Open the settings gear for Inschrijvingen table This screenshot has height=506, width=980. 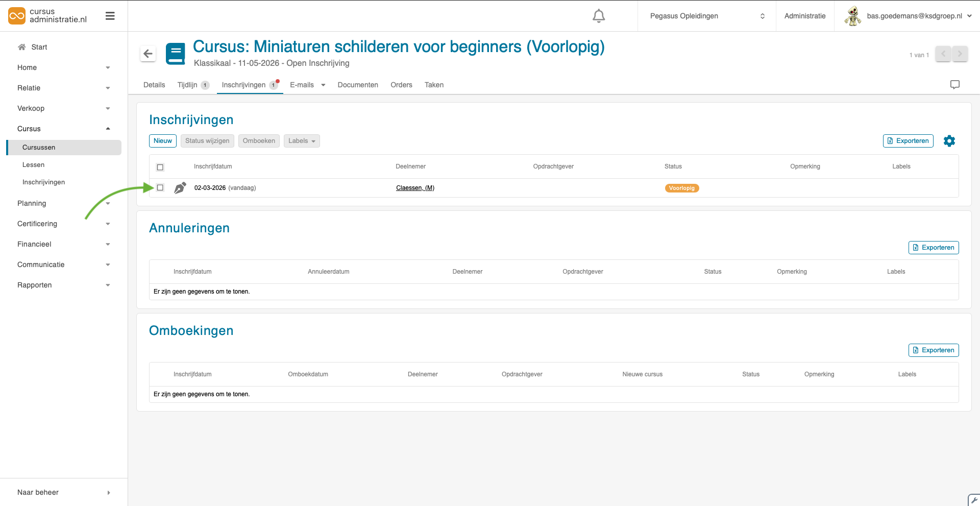[x=949, y=141]
